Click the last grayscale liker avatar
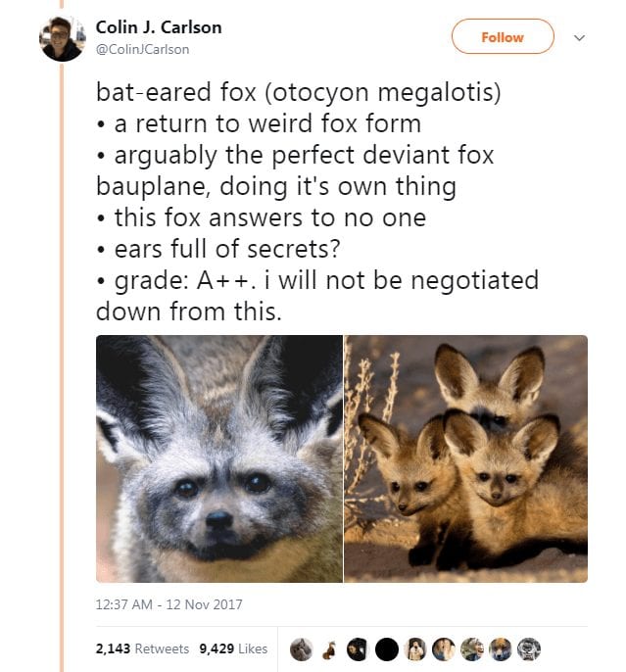 coord(529,649)
